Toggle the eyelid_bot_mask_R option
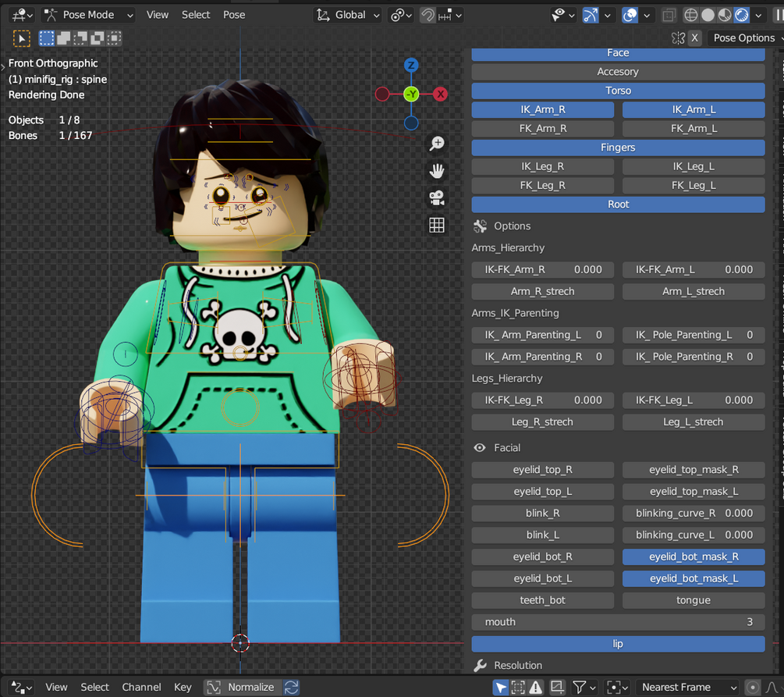This screenshot has height=697, width=784. (x=694, y=557)
